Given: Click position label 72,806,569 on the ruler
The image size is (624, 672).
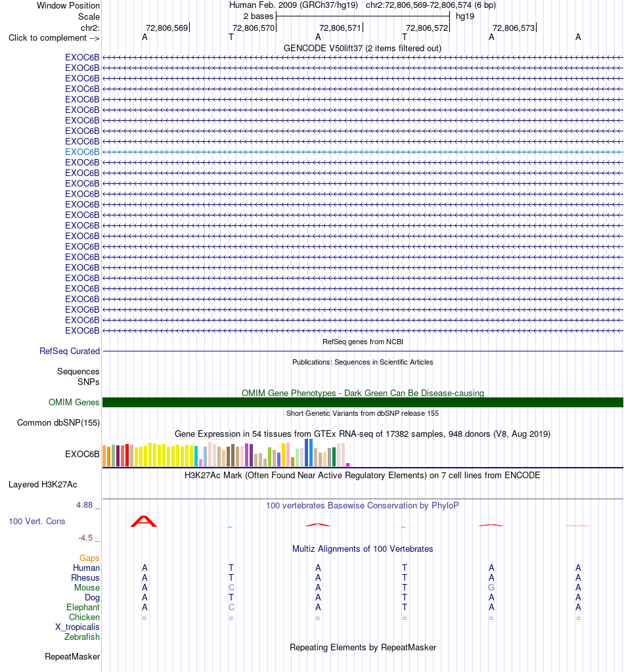Looking at the screenshot, I should coord(167,28).
